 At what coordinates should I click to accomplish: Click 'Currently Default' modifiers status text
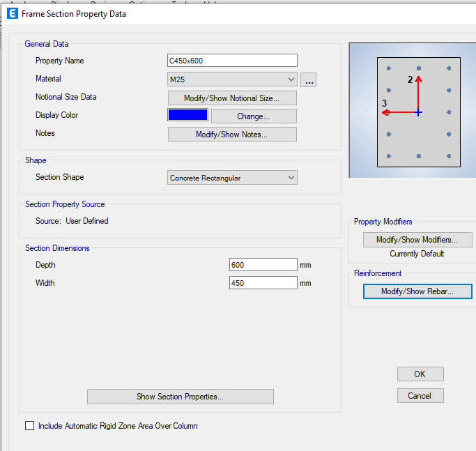pos(417,254)
